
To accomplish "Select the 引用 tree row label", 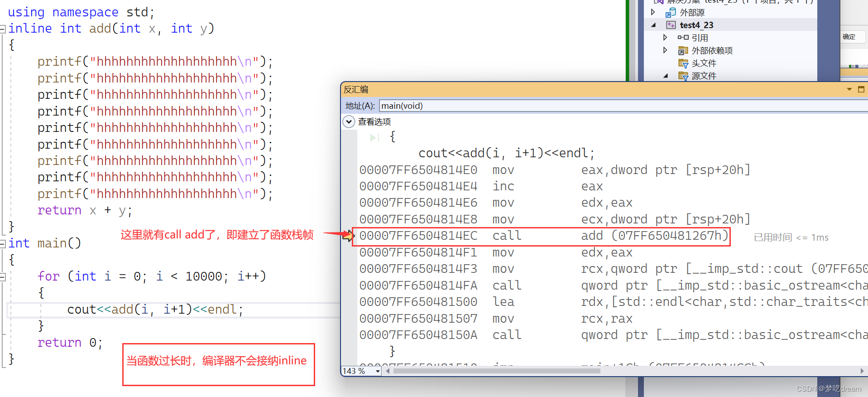I will [x=700, y=38].
